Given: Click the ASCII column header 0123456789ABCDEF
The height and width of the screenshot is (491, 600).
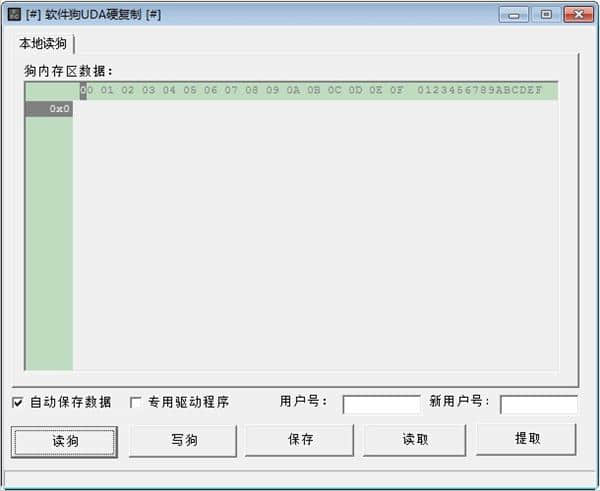Looking at the screenshot, I should [480, 91].
